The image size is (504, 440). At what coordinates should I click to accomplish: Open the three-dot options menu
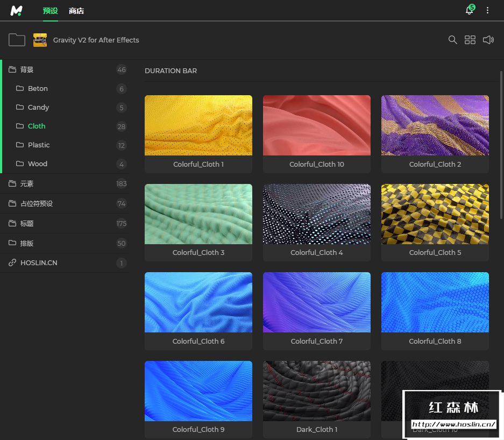tap(488, 11)
